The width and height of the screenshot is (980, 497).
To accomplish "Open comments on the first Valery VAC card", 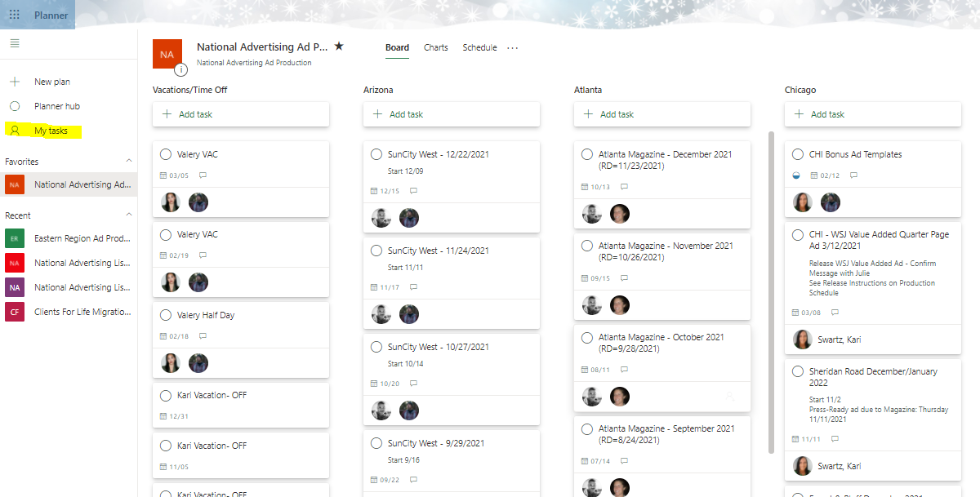I will coord(202,175).
